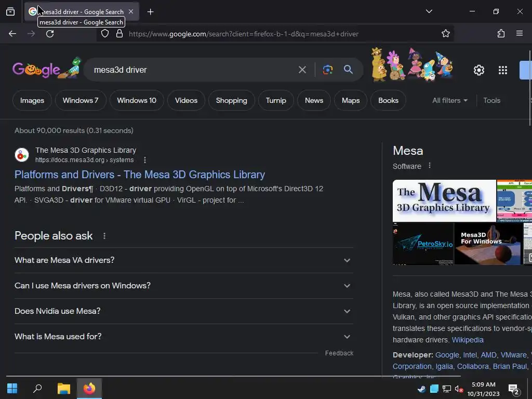Open the Windows Start menu
This screenshot has height=399, width=532.
coord(12,388)
